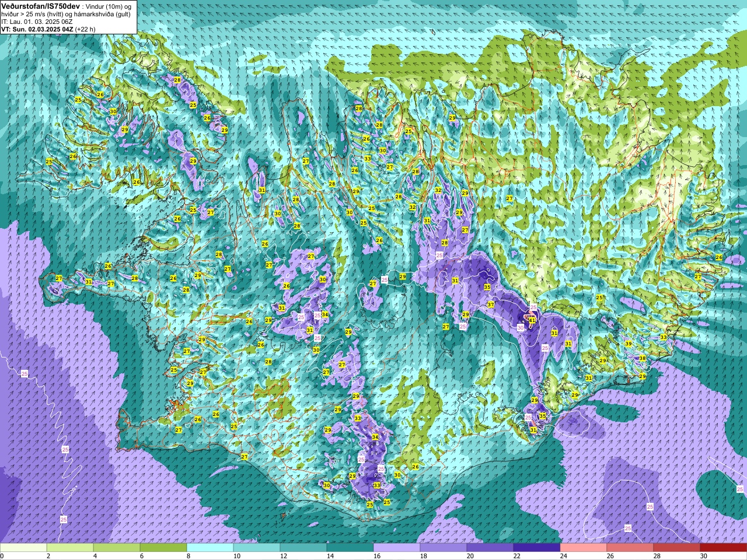Click the legend color between 2 and 4
747x560 pixels.
tap(70, 548)
